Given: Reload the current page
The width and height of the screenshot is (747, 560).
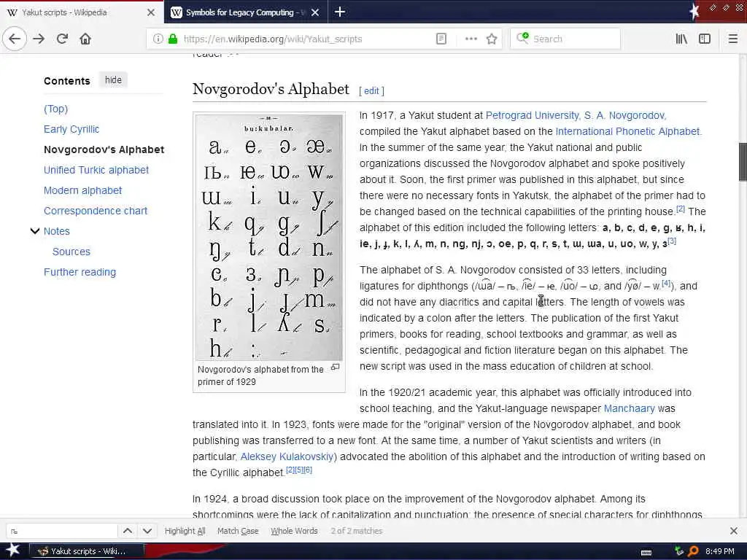Looking at the screenshot, I should (x=62, y=39).
